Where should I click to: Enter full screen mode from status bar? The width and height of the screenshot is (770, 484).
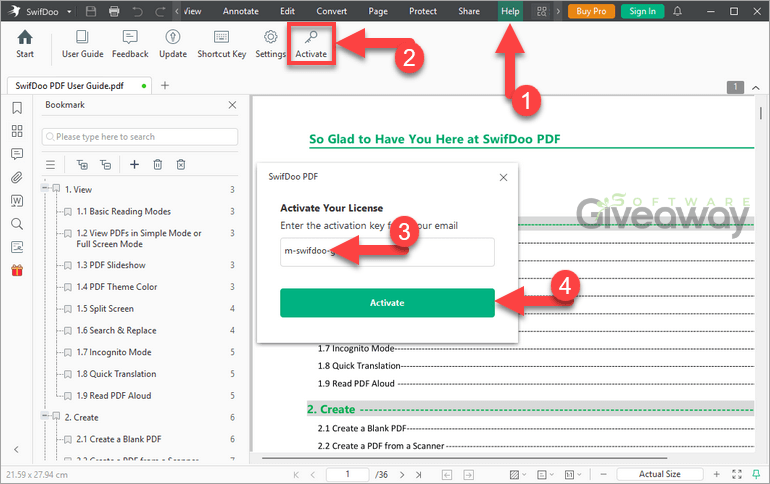click(x=737, y=474)
